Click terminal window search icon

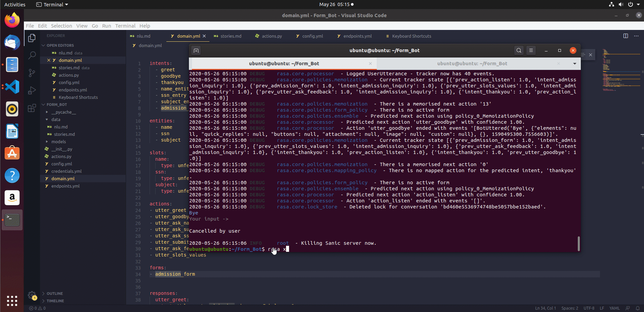click(x=519, y=50)
